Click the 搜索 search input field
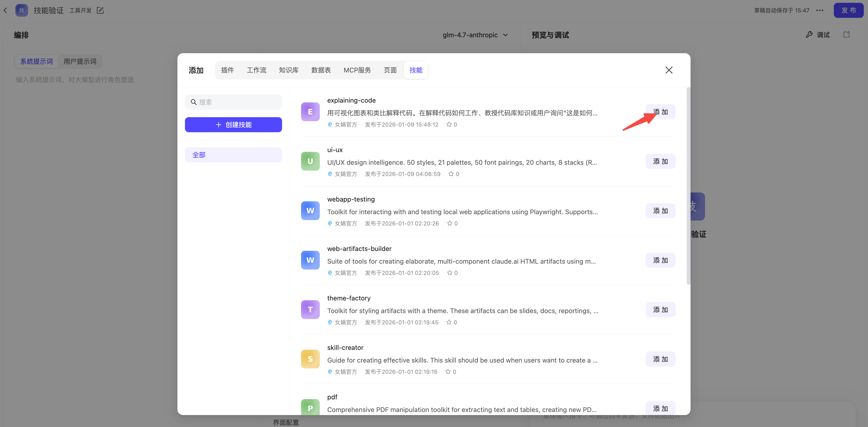Viewport: 868px width, 427px height. pos(236,102)
